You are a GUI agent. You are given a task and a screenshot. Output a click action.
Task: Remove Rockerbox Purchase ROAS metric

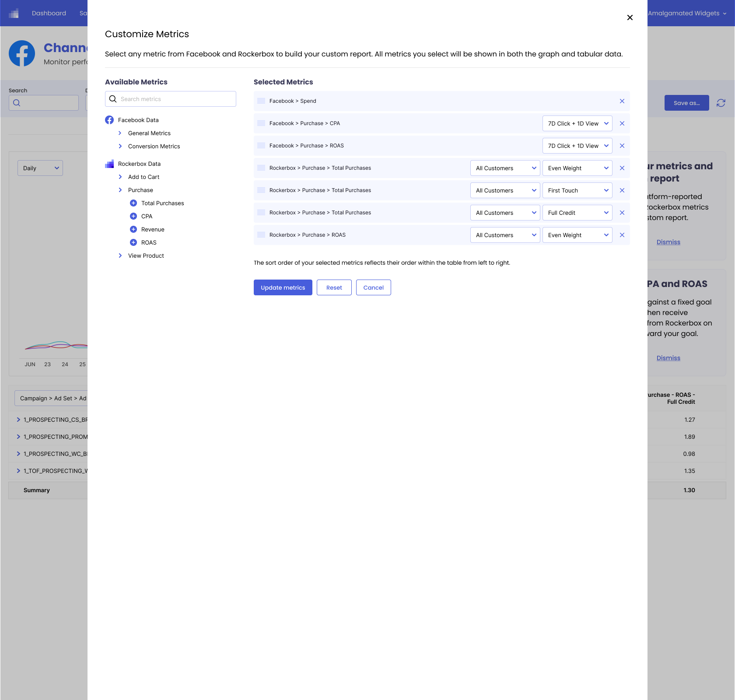pos(622,235)
